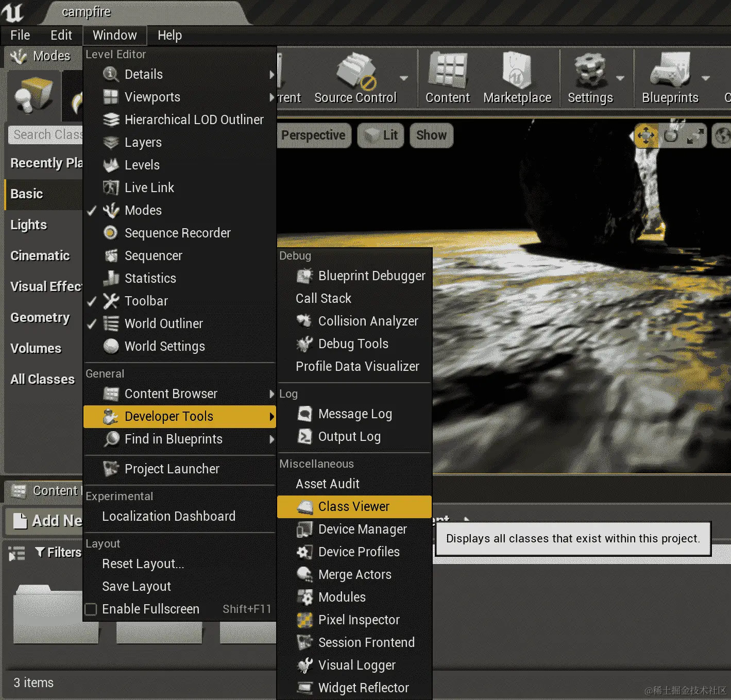Screen dimensions: 731x700
Task: Open the Levels window
Action: click(180, 165)
